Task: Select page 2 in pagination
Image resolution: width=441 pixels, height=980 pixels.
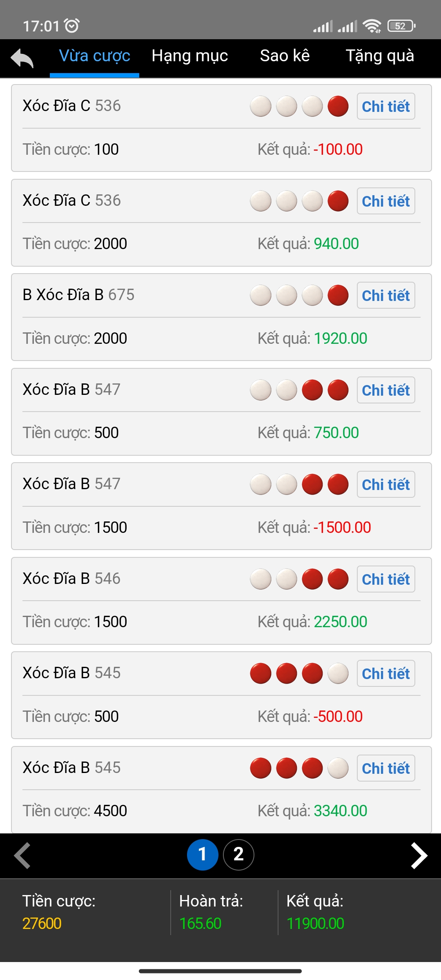Action: (x=238, y=855)
